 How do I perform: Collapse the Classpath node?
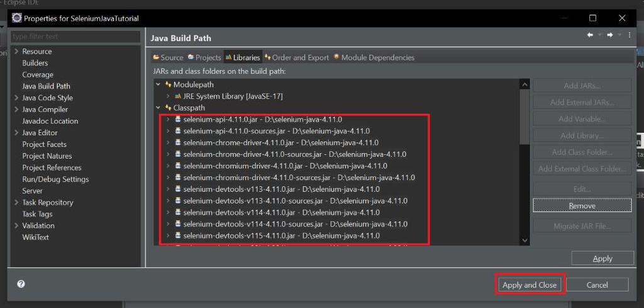(x=158, y=108)
